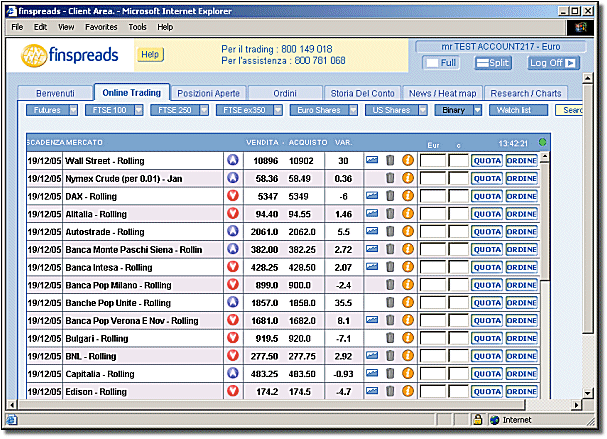This screenshot has height=439, width=607.
Task: Open the chart icon for Capitalia - Rolling
Action: [372, 374]
